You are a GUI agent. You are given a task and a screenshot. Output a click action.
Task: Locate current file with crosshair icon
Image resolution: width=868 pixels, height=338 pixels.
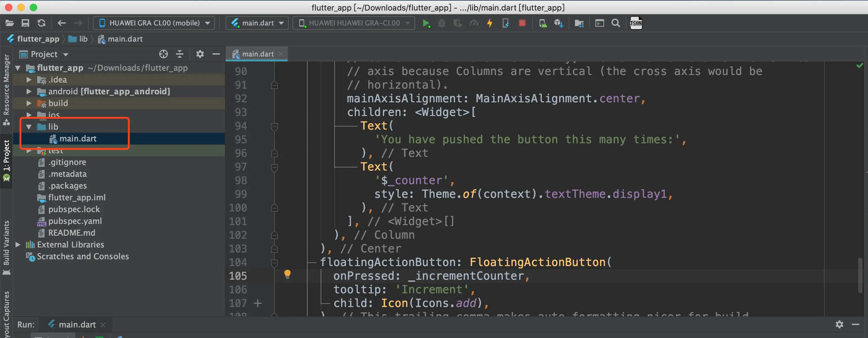(164, 54)
